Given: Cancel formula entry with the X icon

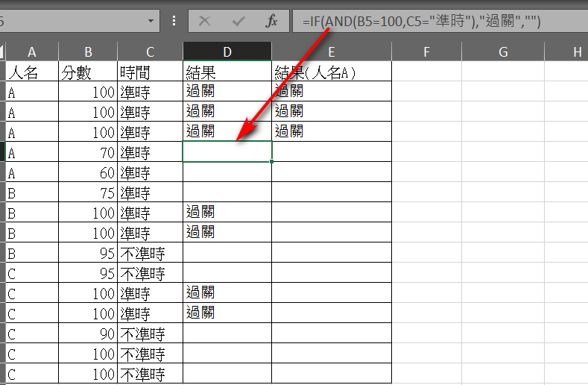Looking at the screenshot, I should (204, 21).
